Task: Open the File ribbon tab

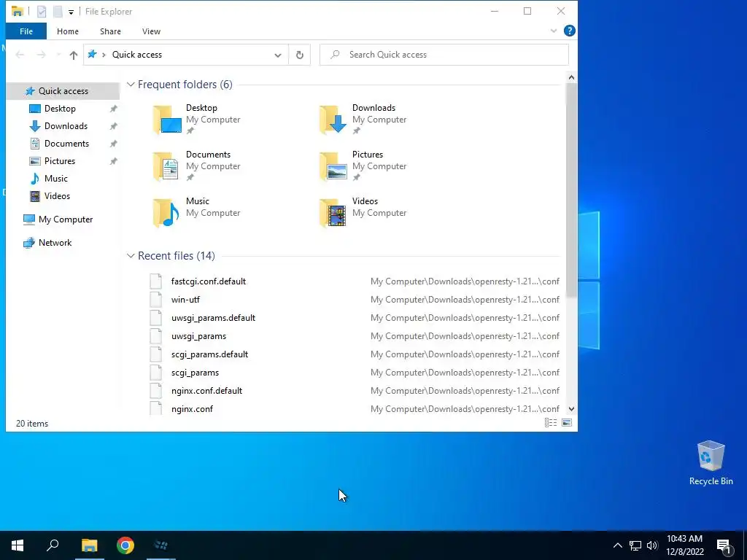Action: 26,31
